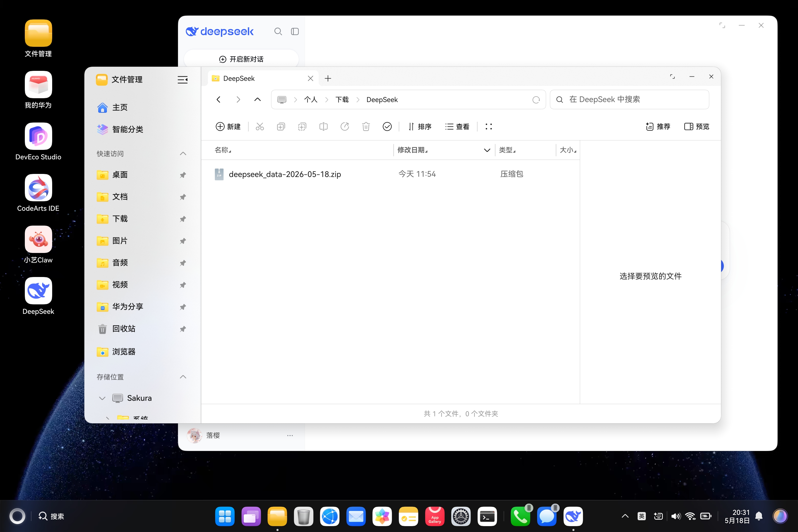Unpin 音频 from quick access
This screenshot has height=532, width=798.
coord(183,263)
